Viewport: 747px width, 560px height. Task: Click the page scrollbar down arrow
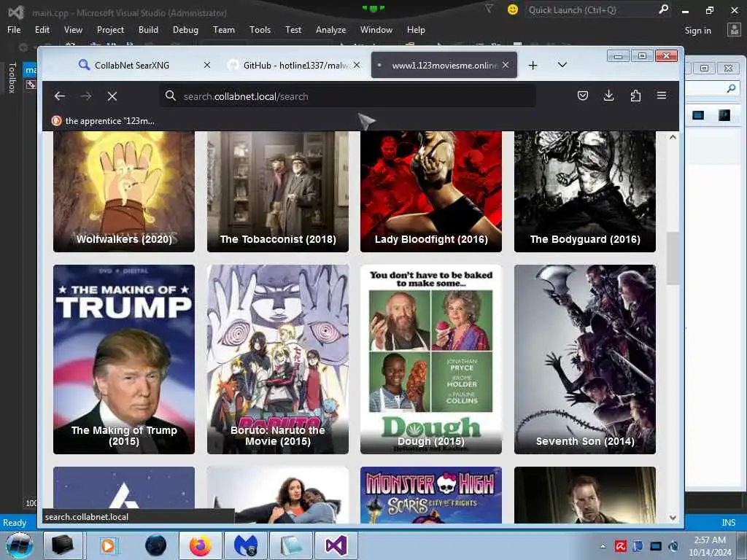coord(673,518)
